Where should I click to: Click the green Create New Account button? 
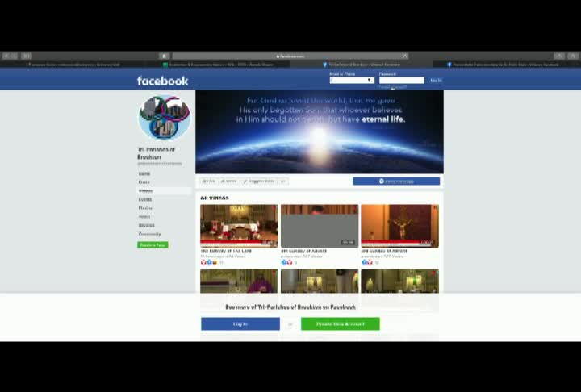341,323
